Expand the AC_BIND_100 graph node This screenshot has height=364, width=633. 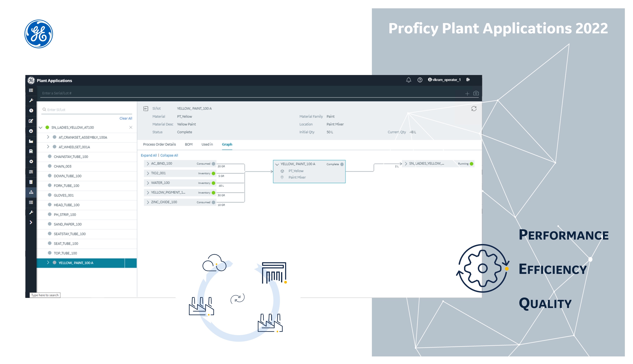(148, 164)
